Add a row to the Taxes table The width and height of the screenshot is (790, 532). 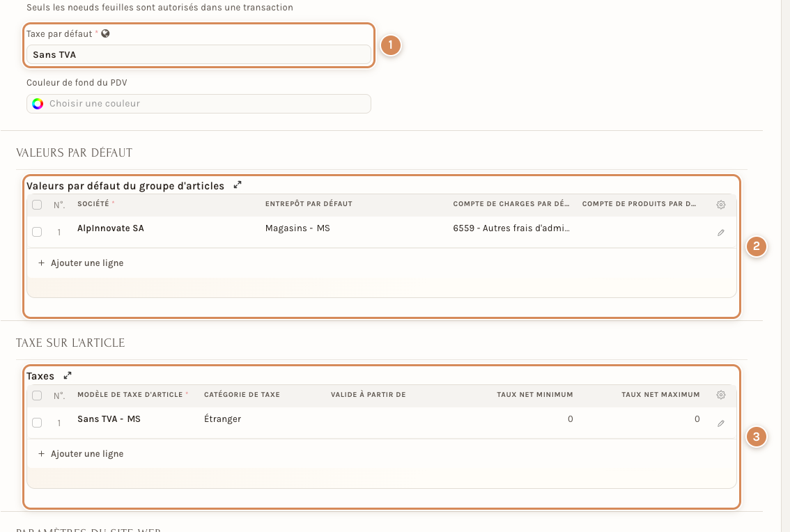(x=81, y=454)
